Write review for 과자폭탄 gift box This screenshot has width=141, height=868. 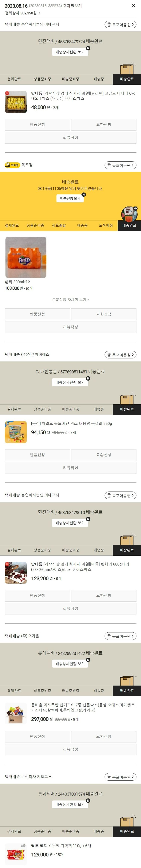point(70,749)
